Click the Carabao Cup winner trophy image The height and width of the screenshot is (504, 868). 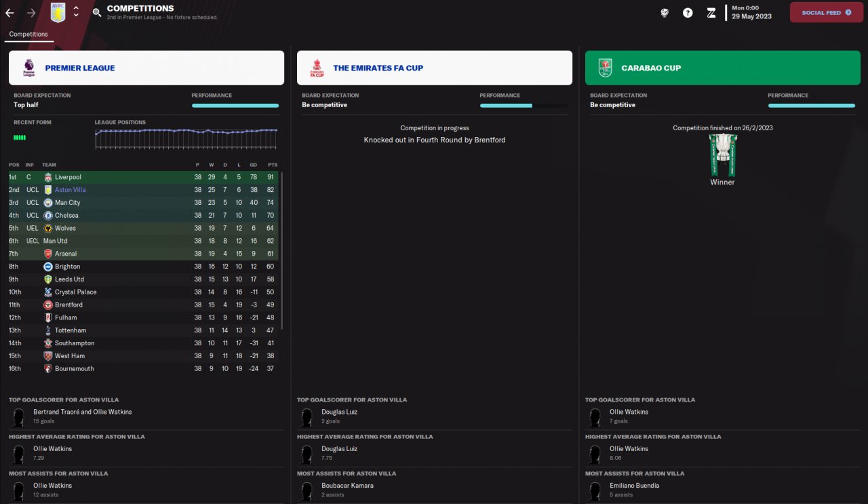click(722, 155)
